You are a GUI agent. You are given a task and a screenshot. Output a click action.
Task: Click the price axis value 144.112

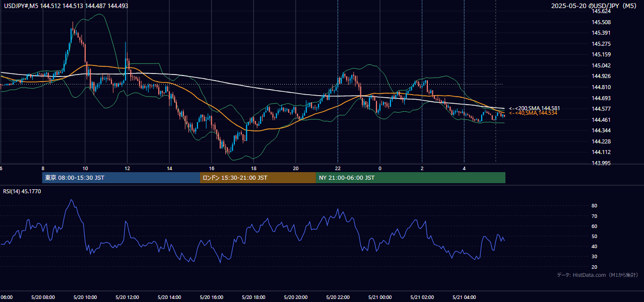[x=602, y=152]
